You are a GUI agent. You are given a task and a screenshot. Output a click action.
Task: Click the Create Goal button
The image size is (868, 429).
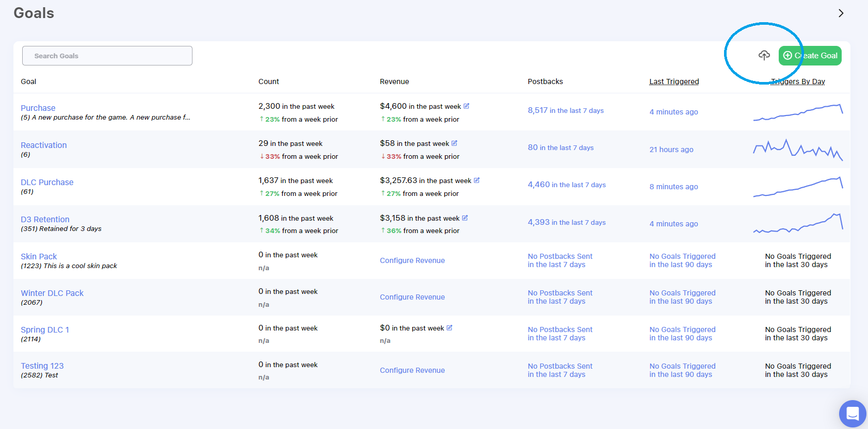(810, 56)
